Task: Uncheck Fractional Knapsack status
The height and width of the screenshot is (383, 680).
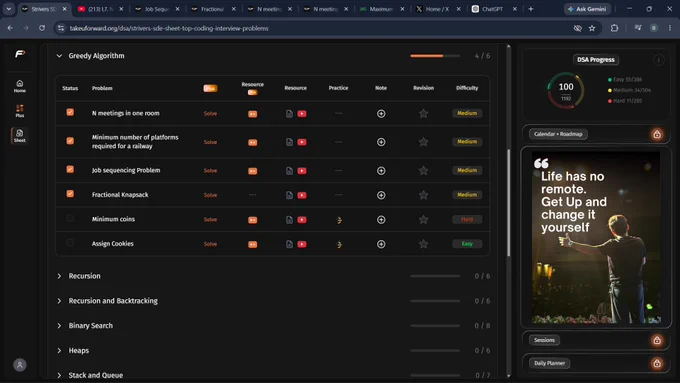Action: click(x=70, y=194)
